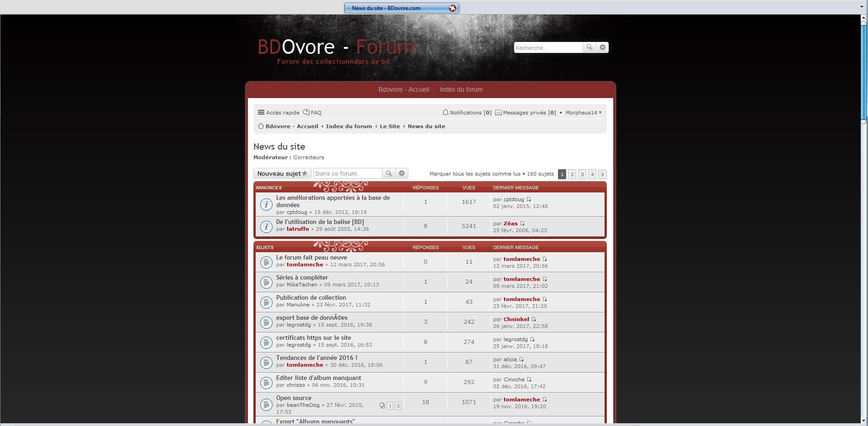Screen dimensions: 868x426
Task: View last post icon next to Chninkel
Action: tap(534, 319)
